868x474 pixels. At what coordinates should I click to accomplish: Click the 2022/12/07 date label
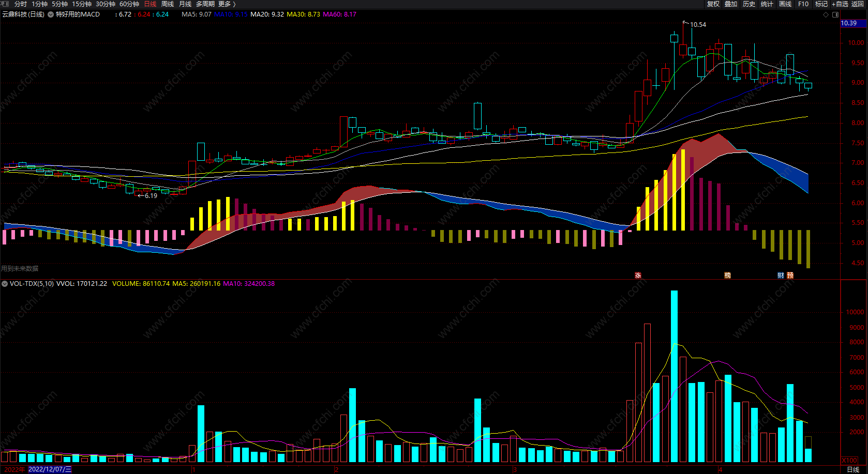coord(50,469)
